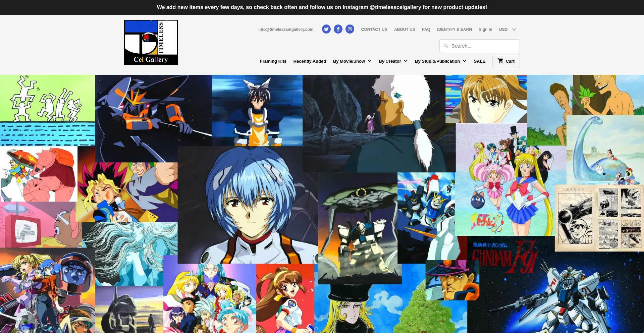Focus the Search text field
Image resolution: width=644 pixels, height=333 pixels.
tap(483, 46)
